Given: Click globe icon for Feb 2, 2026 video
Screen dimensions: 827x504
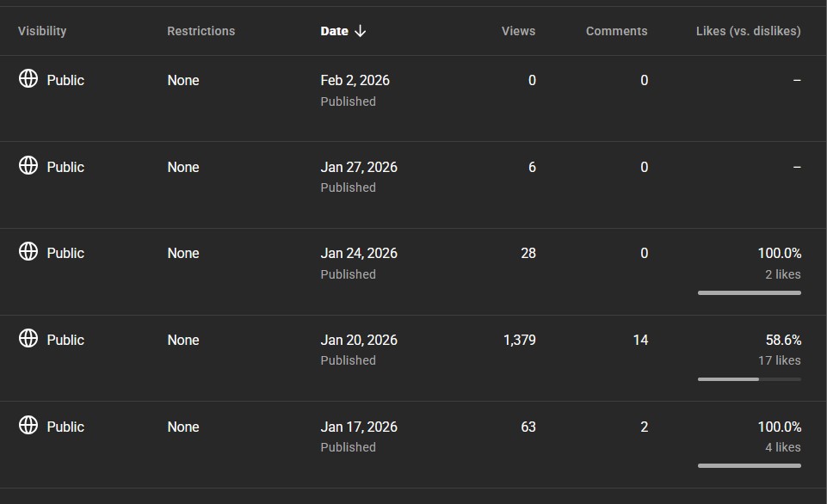Looking at the screenshot, I should pos(28,79).
